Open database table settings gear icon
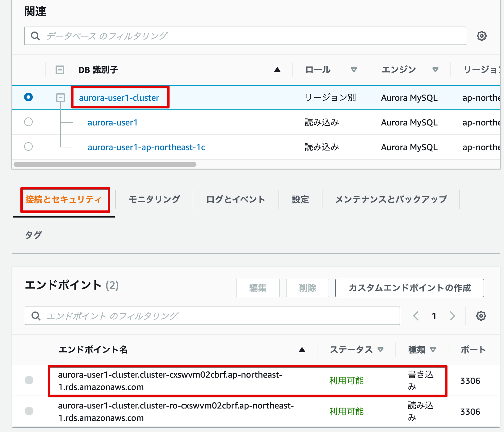The image size is (504, 432). click(481, 36)
